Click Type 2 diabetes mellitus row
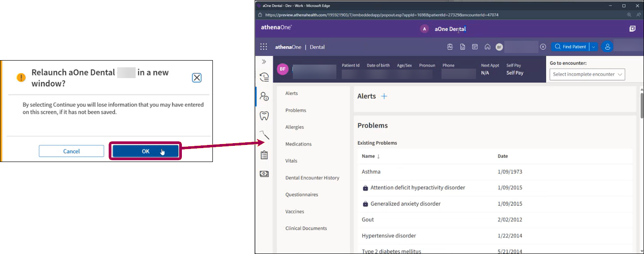Viewport: 644px width, 254px height. [x=494, y=250]
